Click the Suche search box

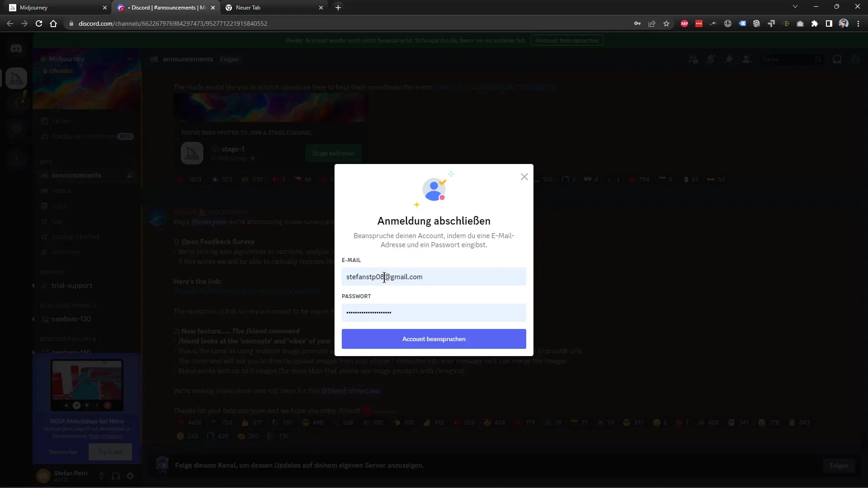(x=791, y=59)
